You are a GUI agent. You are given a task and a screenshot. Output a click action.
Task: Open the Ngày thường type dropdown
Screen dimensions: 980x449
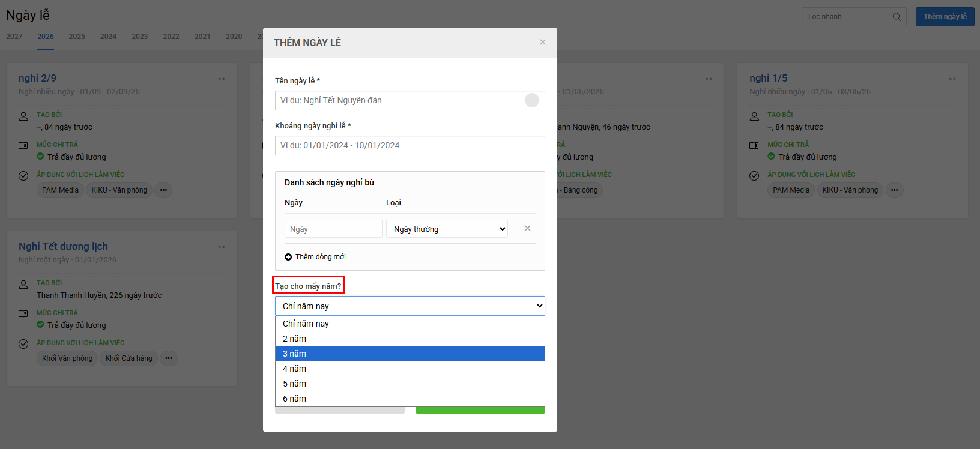(447, 229)
